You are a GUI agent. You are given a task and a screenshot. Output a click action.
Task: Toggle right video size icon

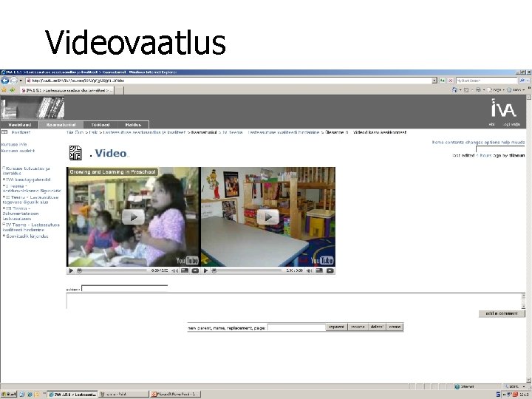[319, 270]
